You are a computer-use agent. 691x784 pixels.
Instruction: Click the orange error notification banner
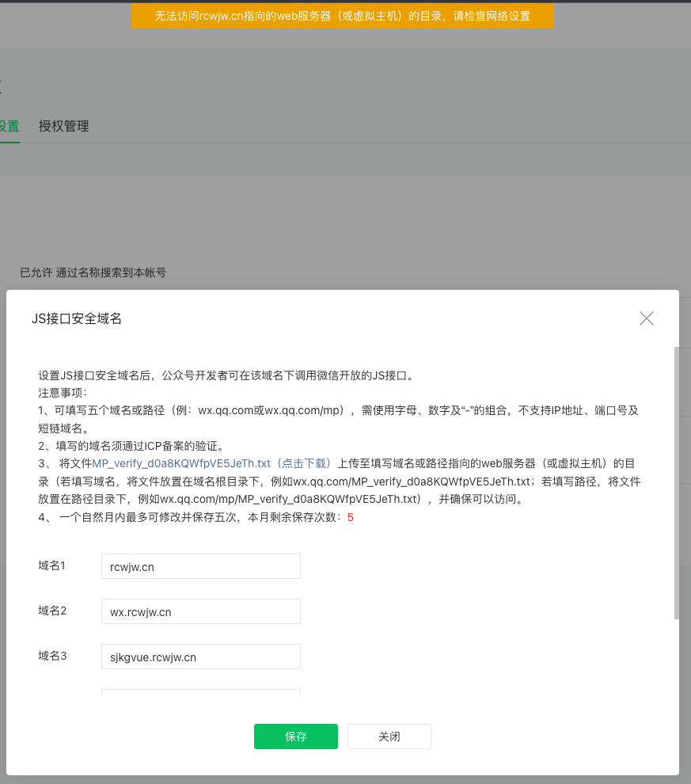(343, 16)
